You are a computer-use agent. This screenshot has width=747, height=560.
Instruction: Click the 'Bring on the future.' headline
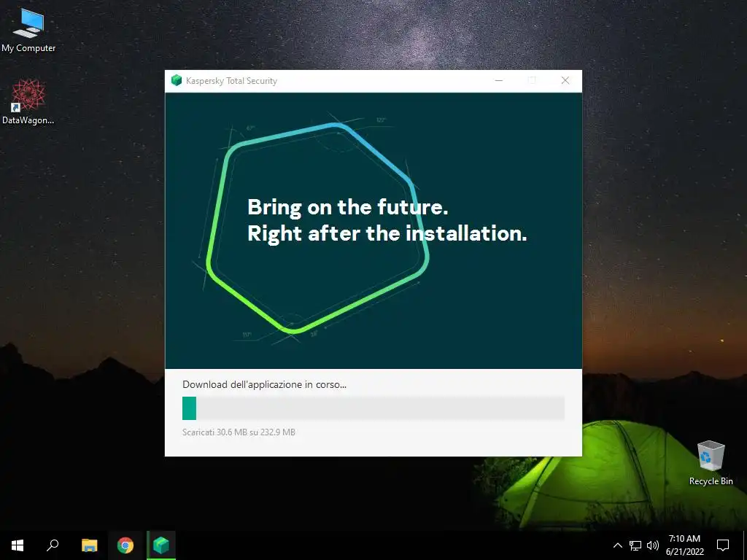coord(348,207)
